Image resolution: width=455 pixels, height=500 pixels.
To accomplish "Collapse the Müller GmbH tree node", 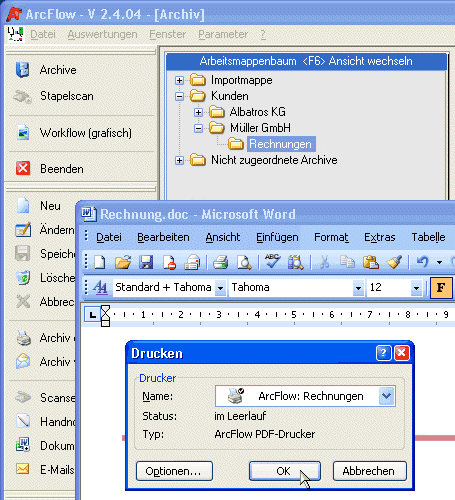I will pyautogui.click(x=198, y=128).
